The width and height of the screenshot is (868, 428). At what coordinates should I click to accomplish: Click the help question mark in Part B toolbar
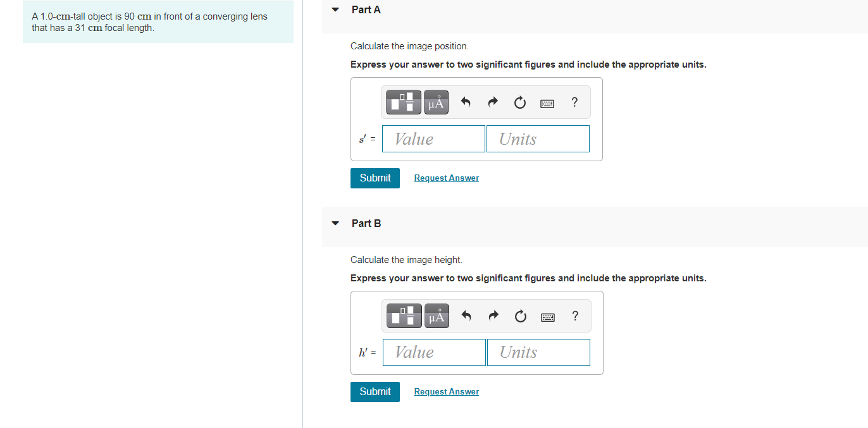pos(574,315)
